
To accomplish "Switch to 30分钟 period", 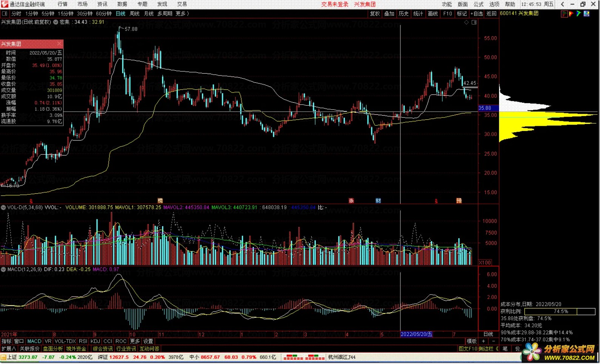I will tap(85, 14).
